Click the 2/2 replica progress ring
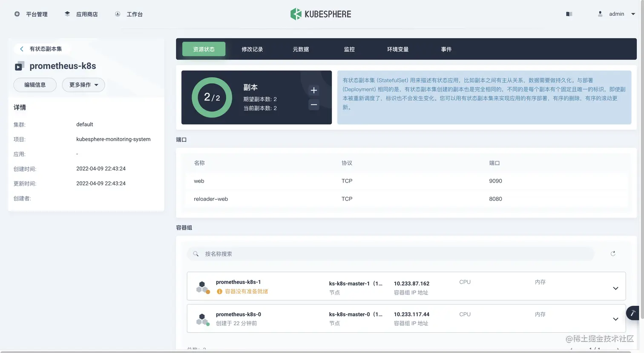The width and height of the screenshot is (644, 353). pos(212,98)
